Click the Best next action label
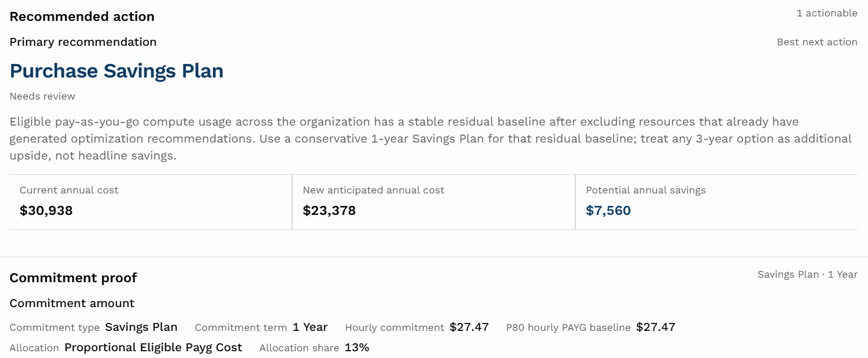The height and width of the screenshot is (358, 868). coord(817,42)
